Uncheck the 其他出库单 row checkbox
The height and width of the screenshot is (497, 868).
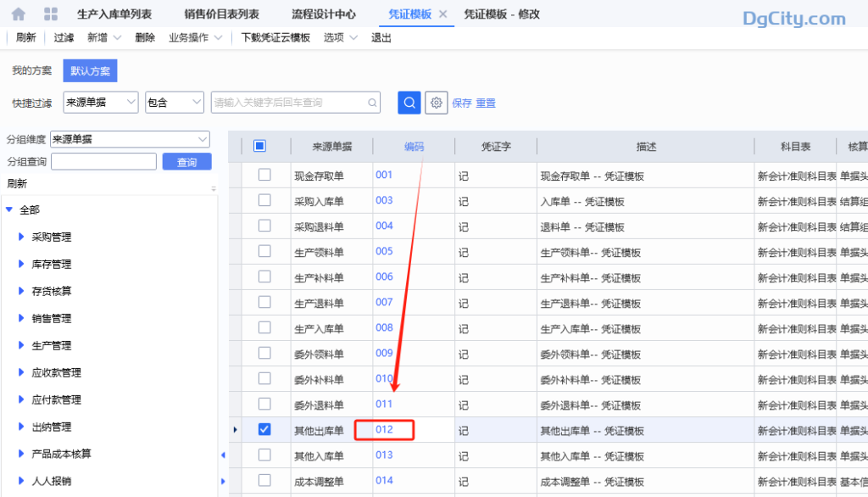(264, 429)
